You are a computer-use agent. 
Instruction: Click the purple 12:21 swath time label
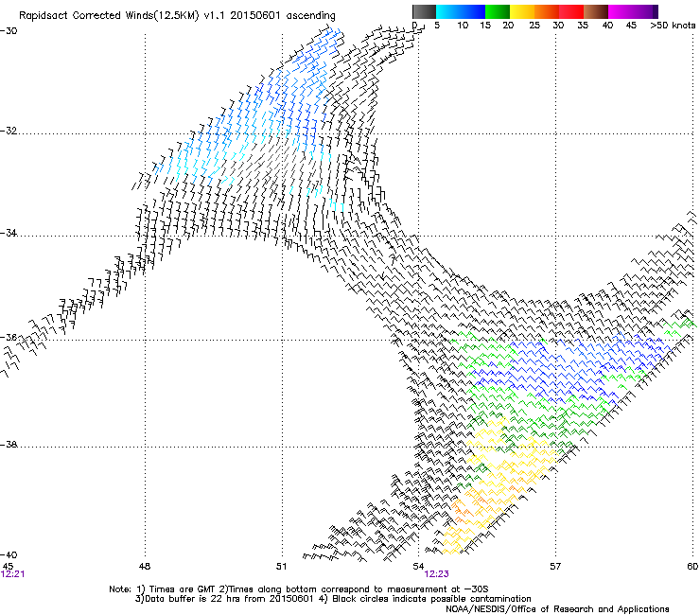click(12, 574)
